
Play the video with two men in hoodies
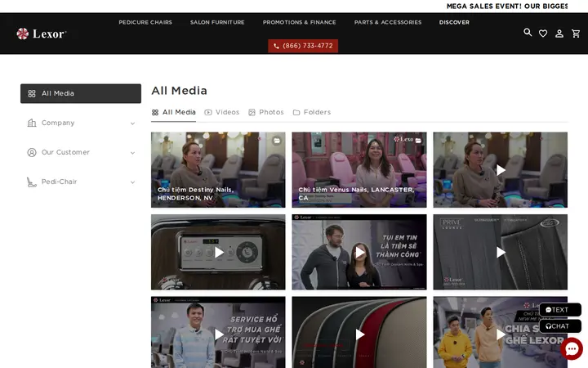tap(501, 334)
